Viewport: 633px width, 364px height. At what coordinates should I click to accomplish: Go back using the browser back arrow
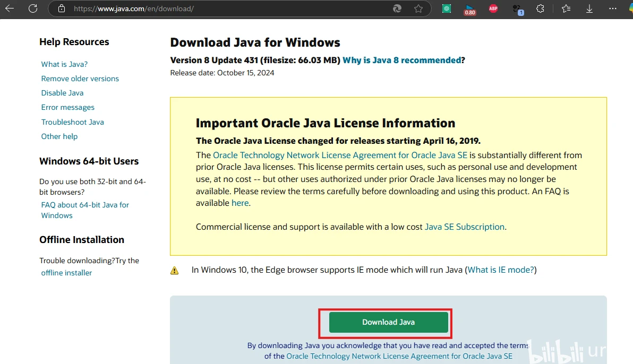9,8
